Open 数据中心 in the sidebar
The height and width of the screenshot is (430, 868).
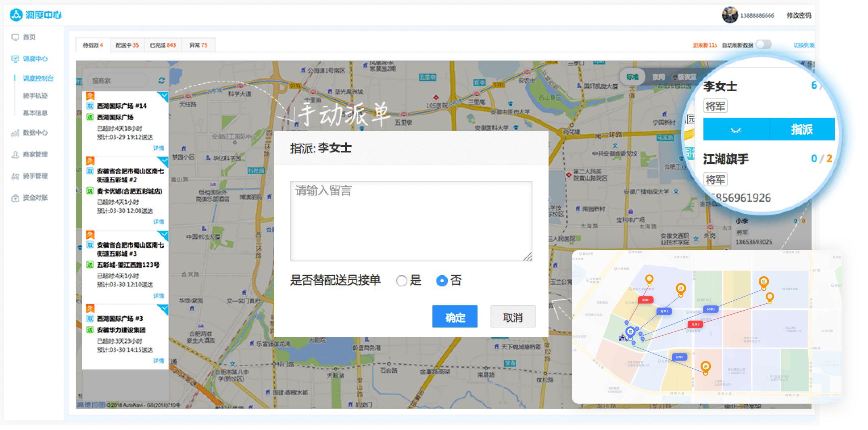tap(35, 133)
